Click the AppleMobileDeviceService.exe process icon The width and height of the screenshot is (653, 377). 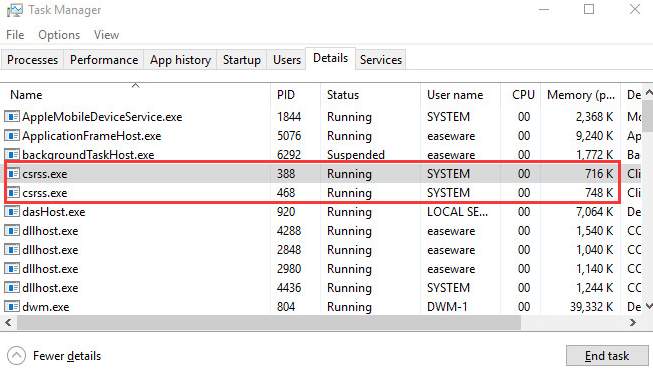(12, 117)
